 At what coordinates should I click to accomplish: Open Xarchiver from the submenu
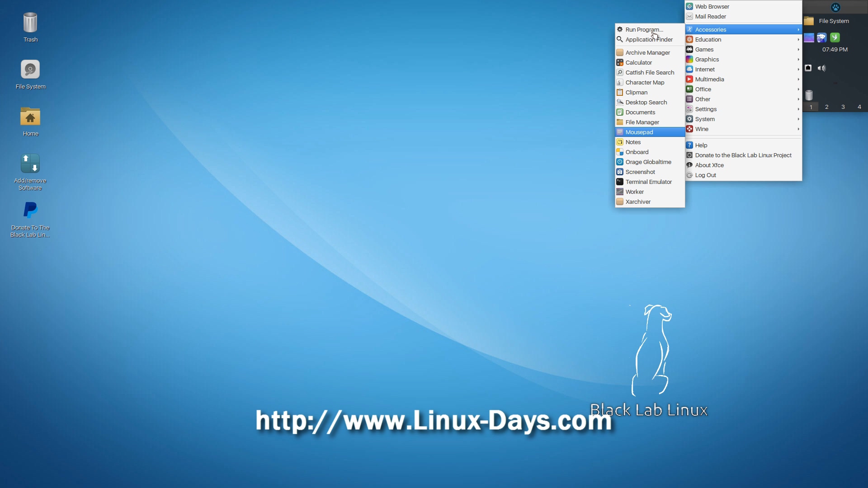pyautogui.click(x=650, y=202)
